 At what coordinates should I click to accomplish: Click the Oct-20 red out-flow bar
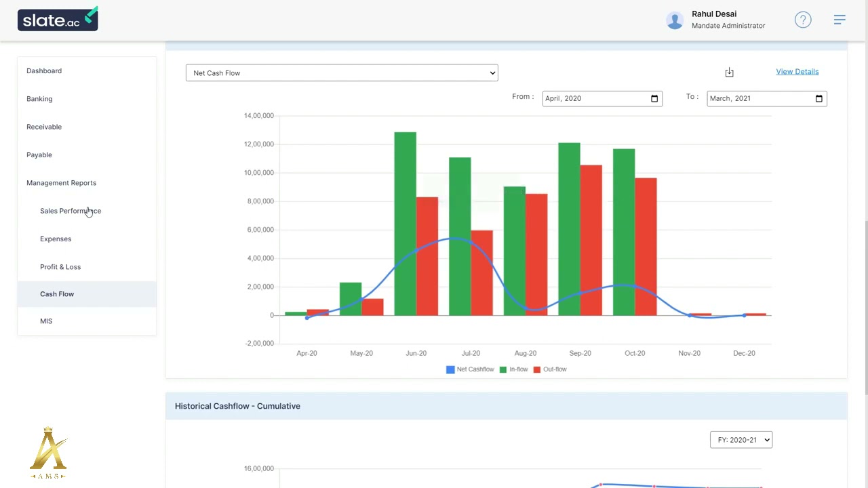tap(646, 247)
